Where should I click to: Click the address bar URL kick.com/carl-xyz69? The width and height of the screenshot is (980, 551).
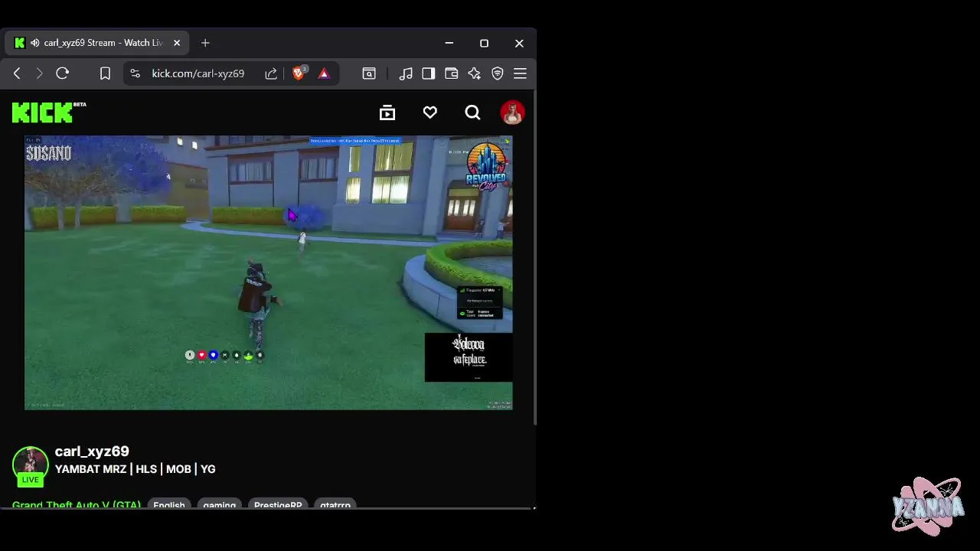pyautogui.click(x=198, y=73)
